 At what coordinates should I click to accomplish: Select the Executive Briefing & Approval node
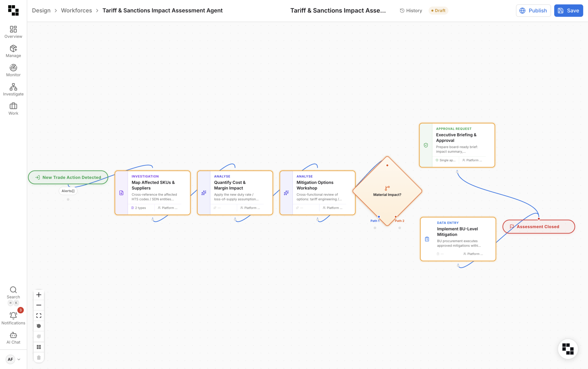[457, 145]
